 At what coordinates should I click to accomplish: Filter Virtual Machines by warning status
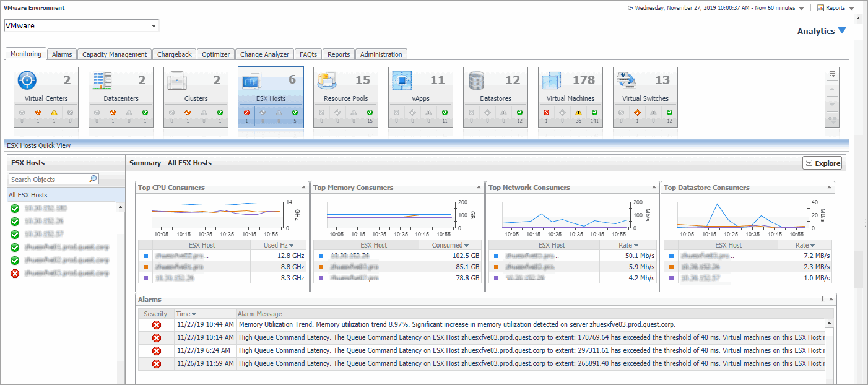pyautogui.click(x=578, y=113)
